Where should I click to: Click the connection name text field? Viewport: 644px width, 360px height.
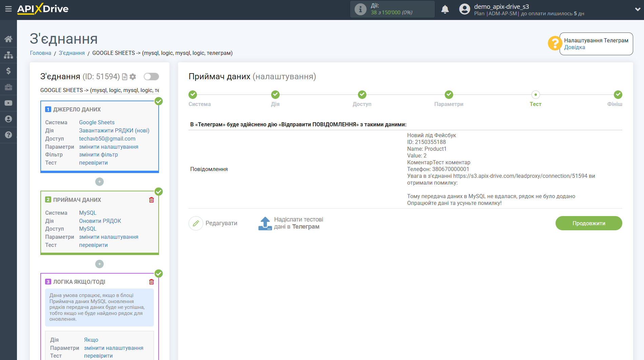100,90
